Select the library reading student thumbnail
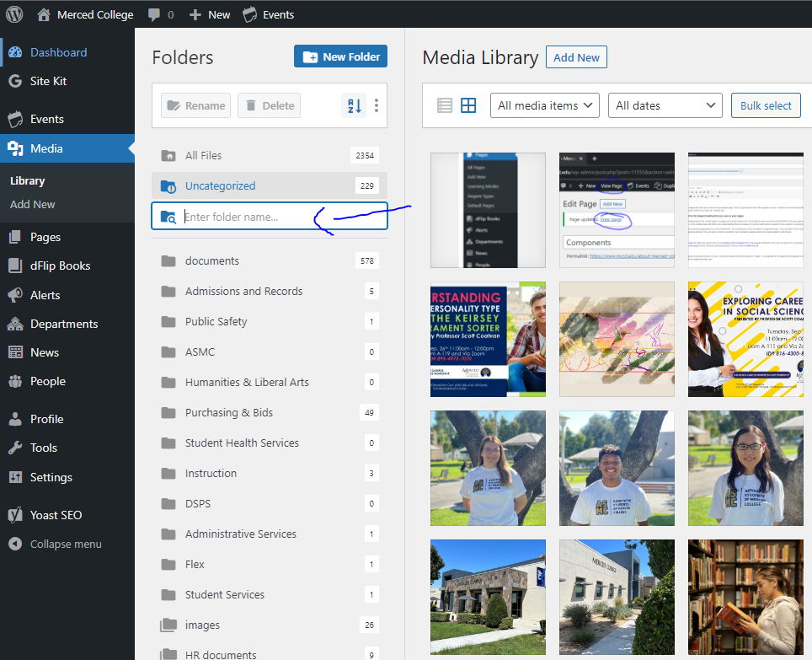 [745, 598]
